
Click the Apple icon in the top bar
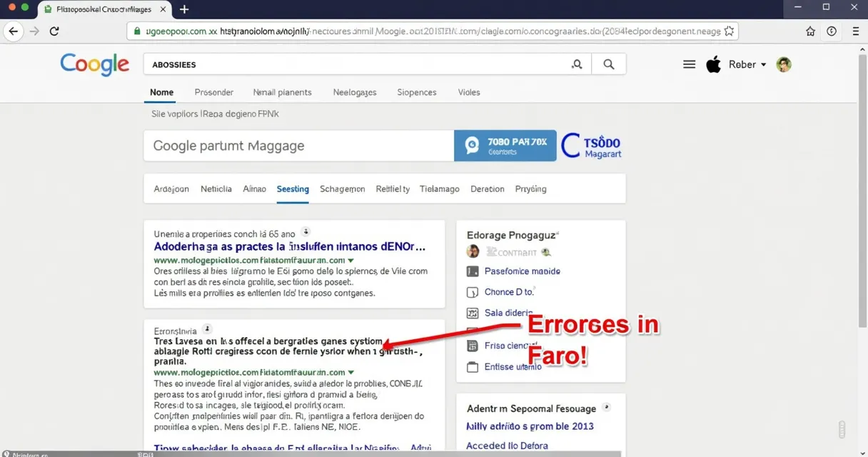click(713, 64)
